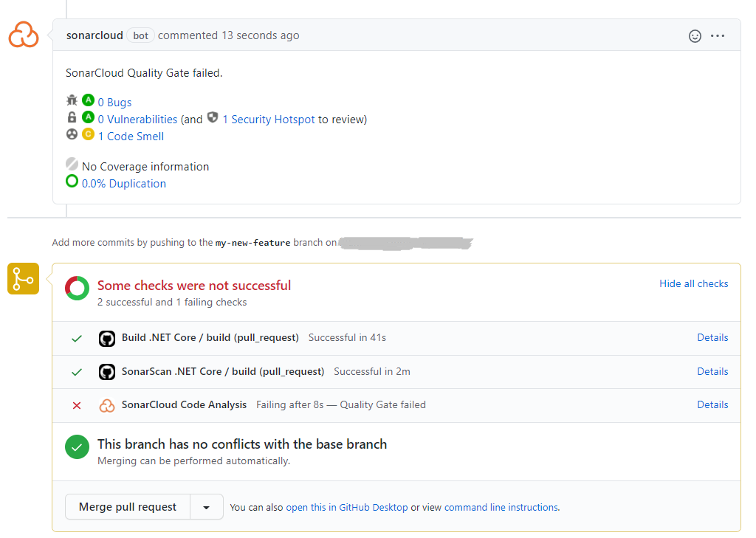
Task: Click the red X on SonarCloud Code Analysis
Action: pyautogui.click(x=77, y=405)
